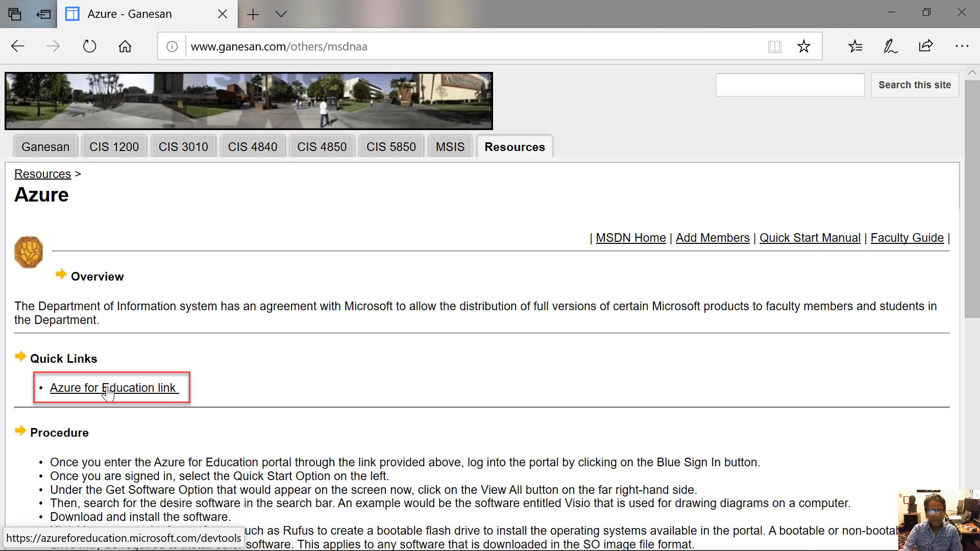Open the favorites hub icon
Viewport: 980px width, 551px height.
point(855,46)
